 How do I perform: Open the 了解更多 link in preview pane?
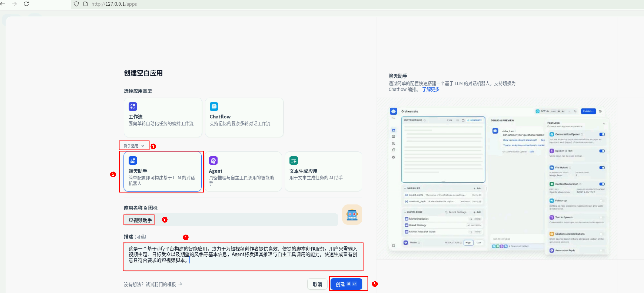[x=431, y=89]
